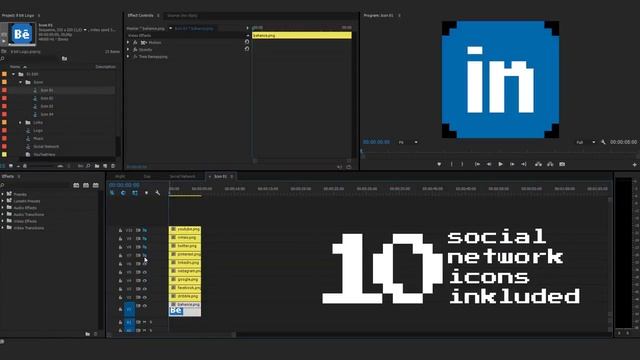Toggle track output eye for linkedin.png track

point(144,264)
